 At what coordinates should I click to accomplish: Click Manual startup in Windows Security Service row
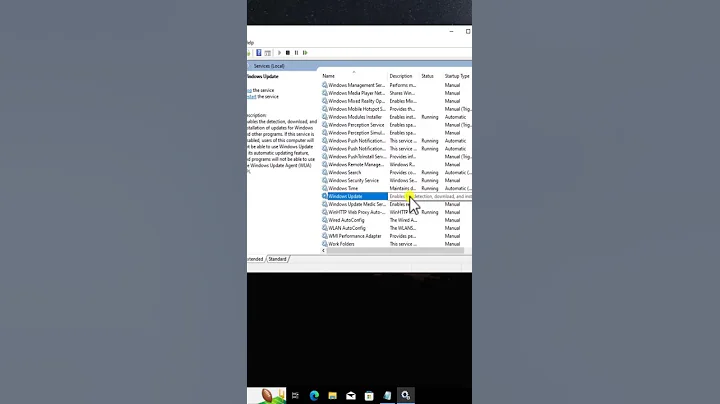(452, 180)
